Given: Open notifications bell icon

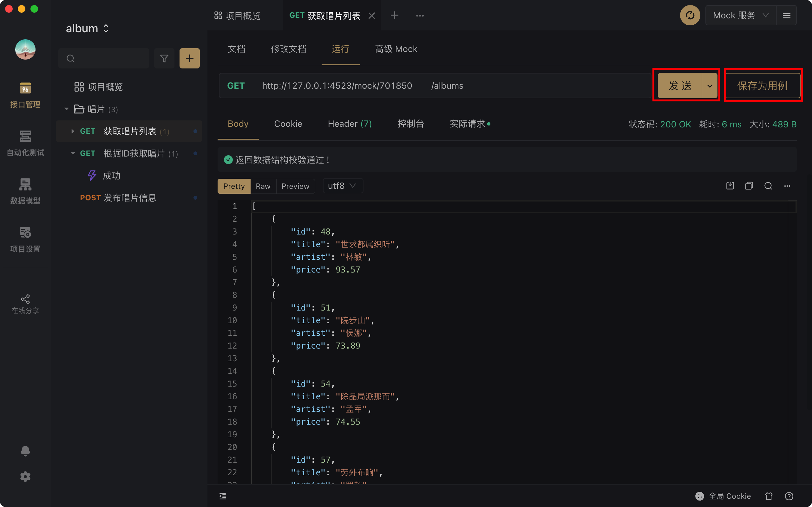Looking at the screenshot, I should 25,451.
